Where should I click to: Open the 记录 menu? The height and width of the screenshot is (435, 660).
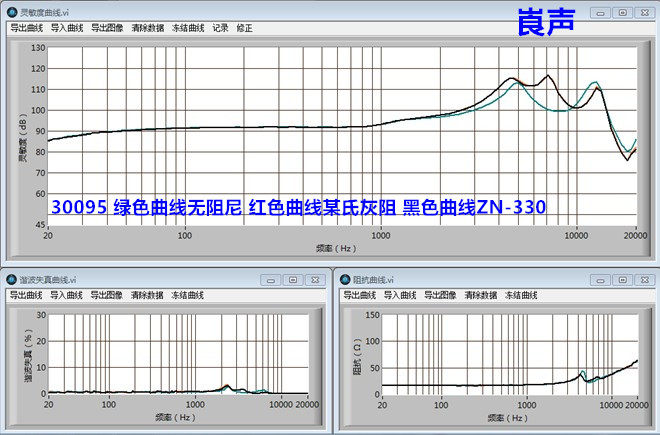point(221,29)
